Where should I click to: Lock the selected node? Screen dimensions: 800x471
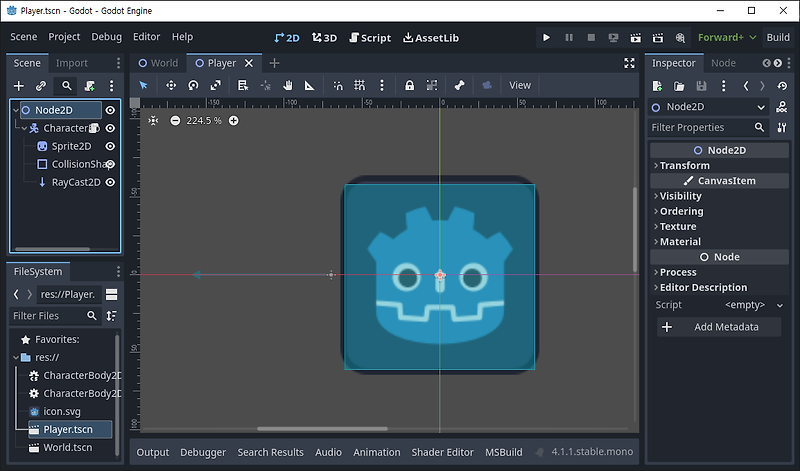click(409, 85)
